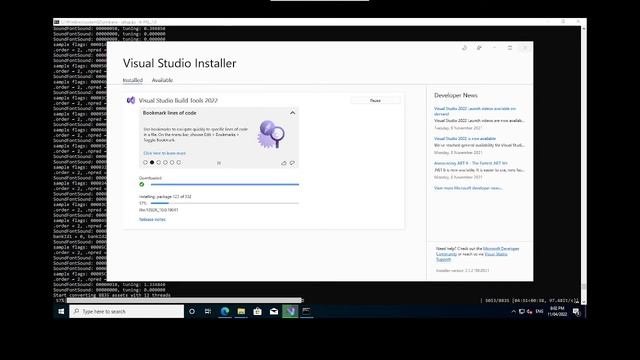
Task: Collapse the Bookmark lines of code tip
Action: (292, 113)
